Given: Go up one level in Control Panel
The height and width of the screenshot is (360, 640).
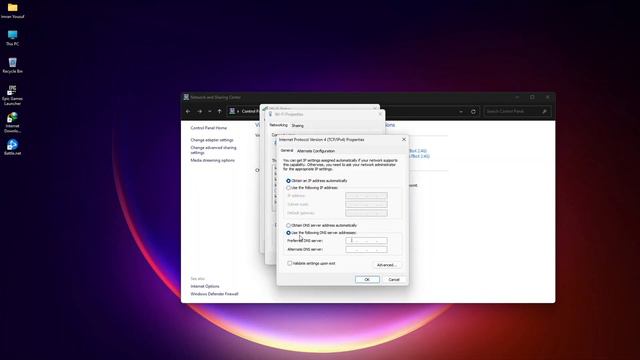Looking at the screenshot, I should point(220,111).
